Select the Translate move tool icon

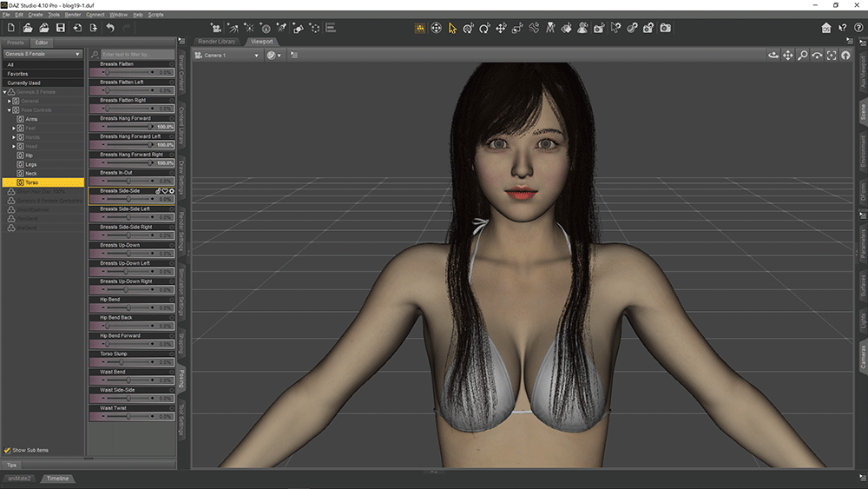coord(501,28)
